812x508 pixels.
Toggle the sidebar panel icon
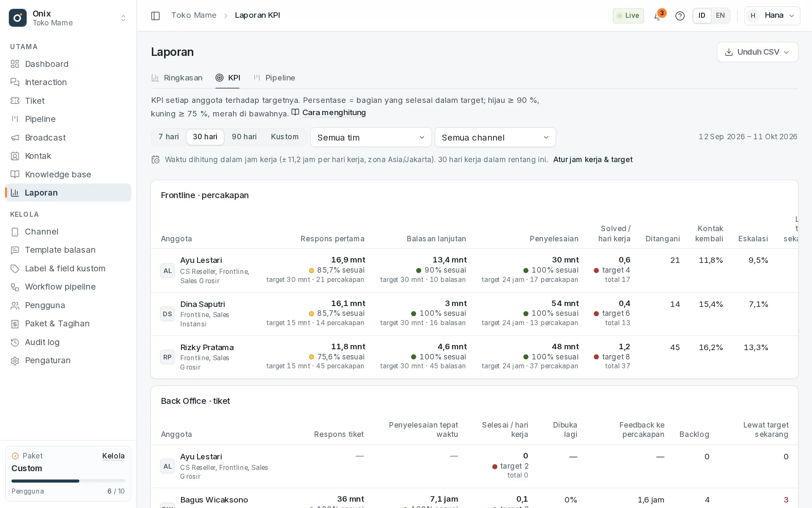coord(155,16)
